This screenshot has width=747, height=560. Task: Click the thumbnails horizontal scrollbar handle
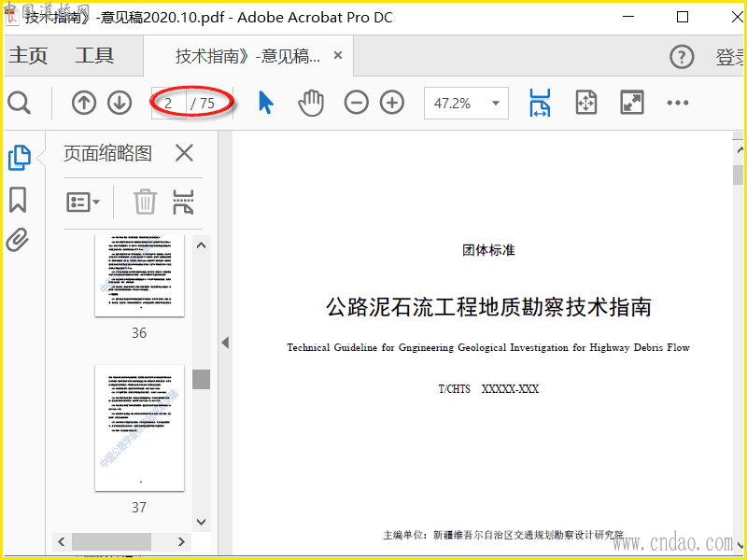(111, 542)
